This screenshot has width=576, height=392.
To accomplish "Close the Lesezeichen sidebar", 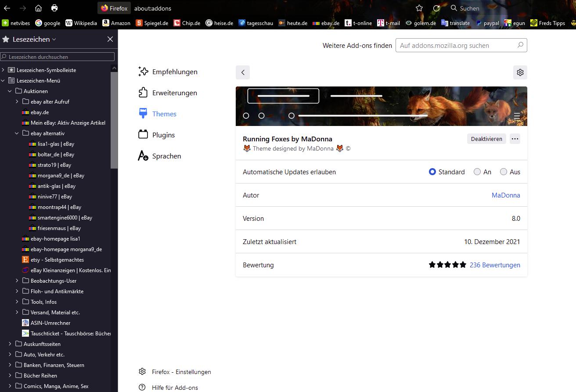I will (x=110, y=40).
